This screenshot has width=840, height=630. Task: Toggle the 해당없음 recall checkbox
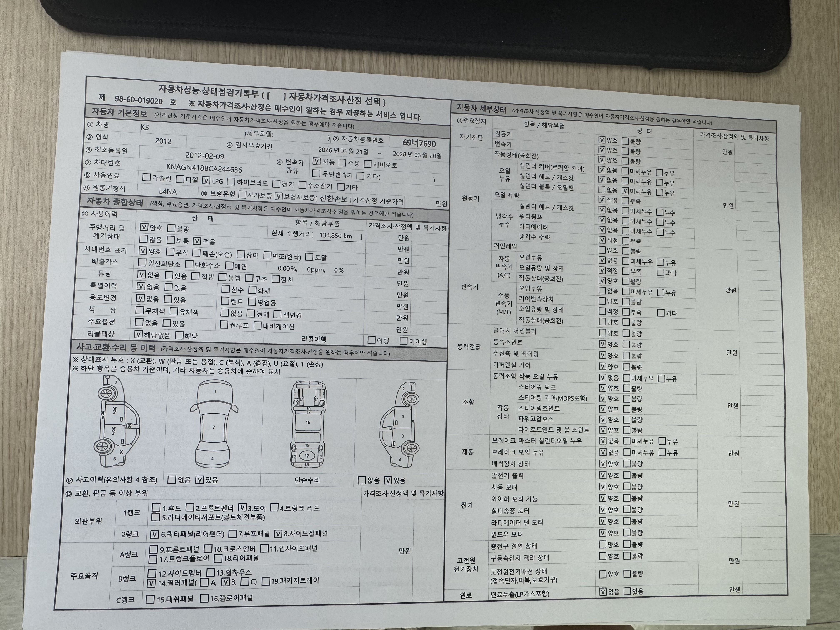coord(139,335)
